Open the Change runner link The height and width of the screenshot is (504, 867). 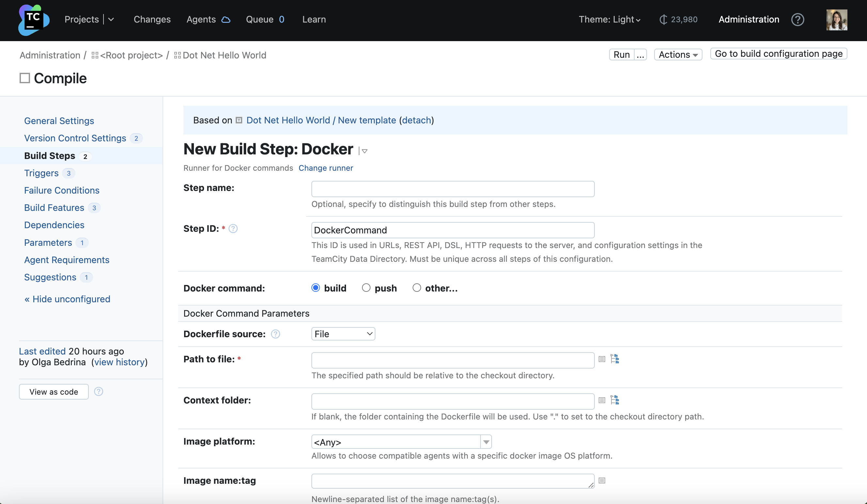click(325, 168)
